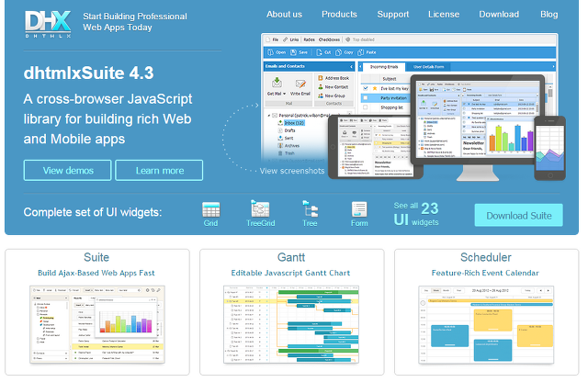Open the Suite product heading
The image size is (588, 382).
click(x=96, y=257)
